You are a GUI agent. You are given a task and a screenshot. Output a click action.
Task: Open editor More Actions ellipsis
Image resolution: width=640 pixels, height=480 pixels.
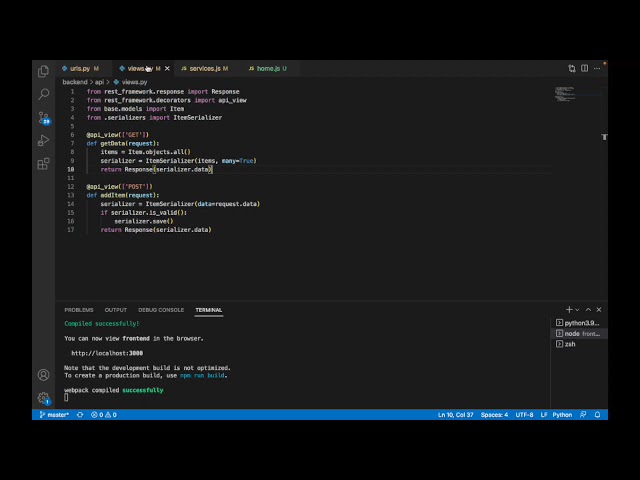(x=597, y=69)
